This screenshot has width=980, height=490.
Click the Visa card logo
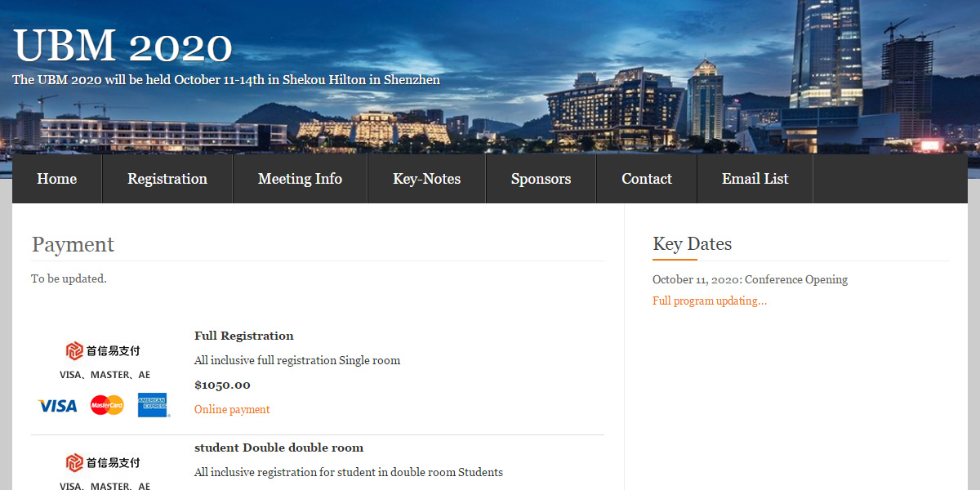[57, 406]
